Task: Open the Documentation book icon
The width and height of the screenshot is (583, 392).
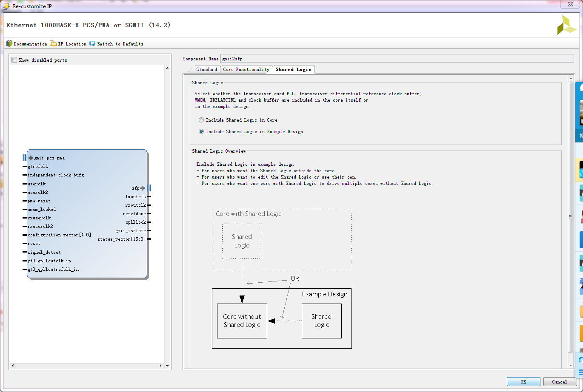Action: pos(9,43)
